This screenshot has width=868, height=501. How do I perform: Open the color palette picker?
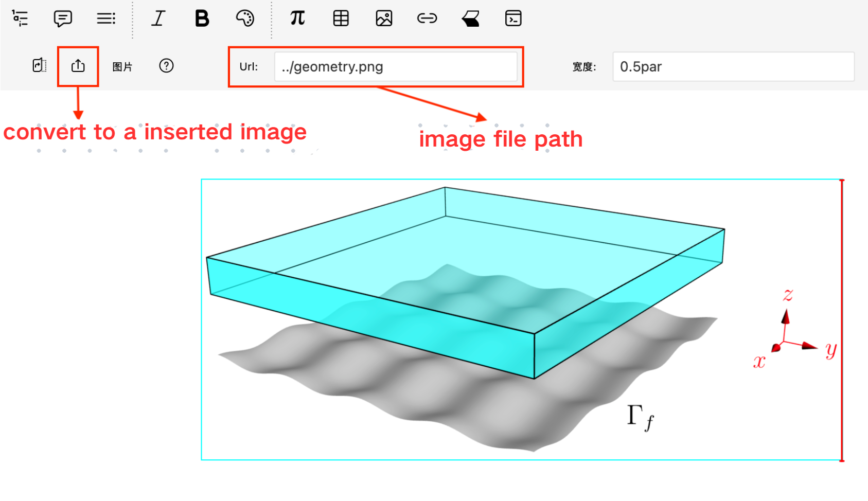(x=245, y=19)
